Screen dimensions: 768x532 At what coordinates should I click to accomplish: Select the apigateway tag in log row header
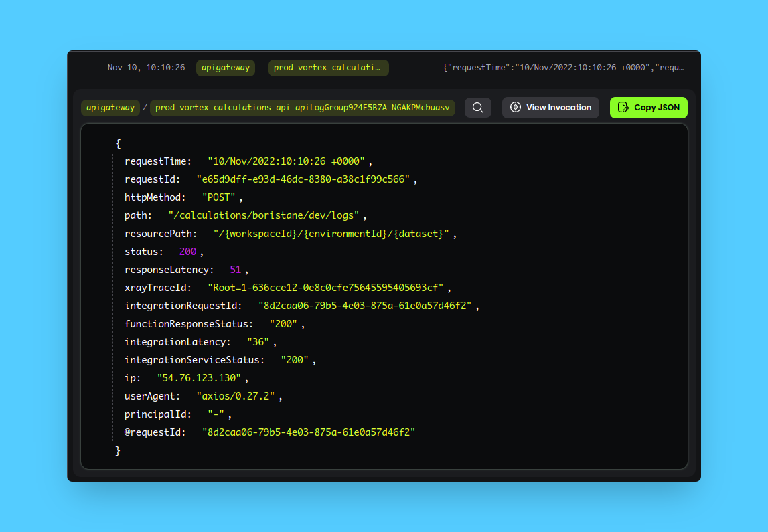tap(225, 68)
